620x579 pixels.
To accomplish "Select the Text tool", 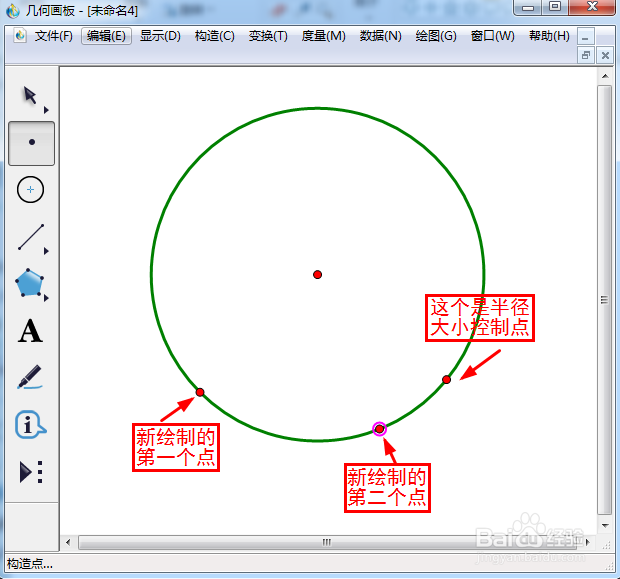I will coord(30,331).
